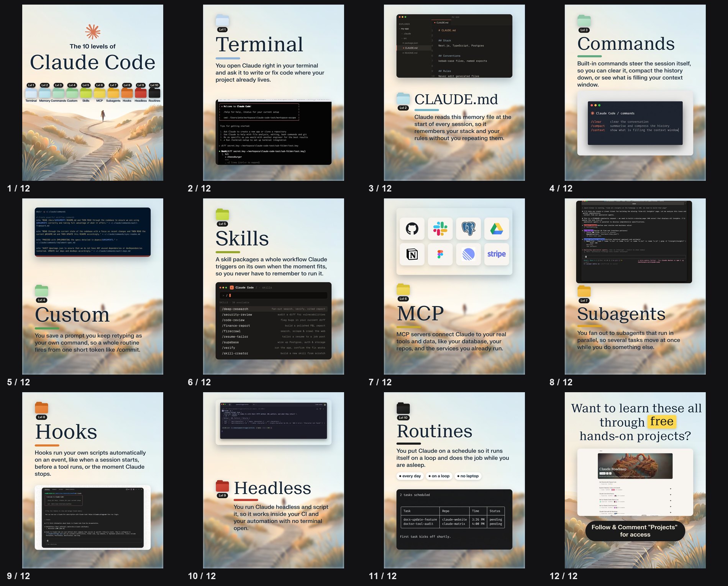The image size is (728, 586).
Task: Click the black folder above the Routines heading
Action: tap(403, 408)
